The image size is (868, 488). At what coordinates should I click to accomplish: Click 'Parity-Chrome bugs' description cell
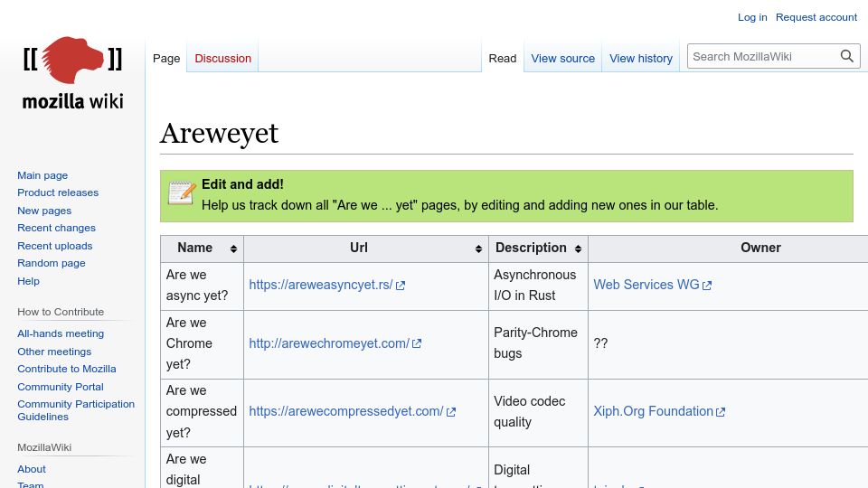538,343
